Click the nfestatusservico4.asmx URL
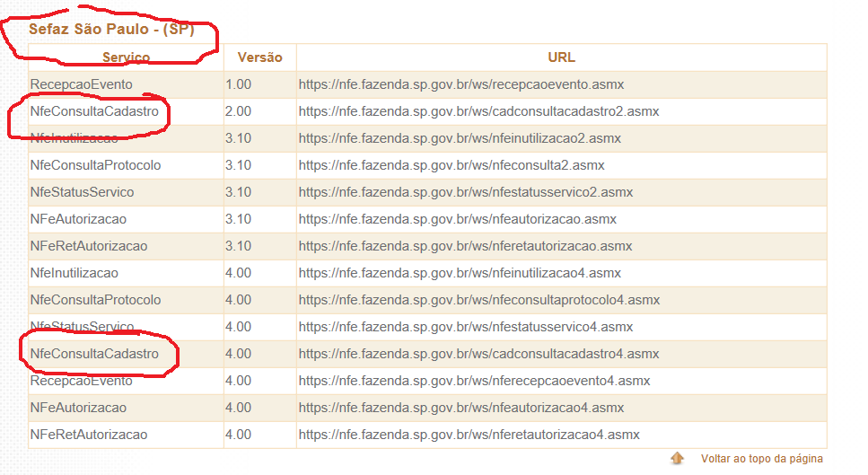868x475 pixels. pyautogui.click(x=466, y=327)
